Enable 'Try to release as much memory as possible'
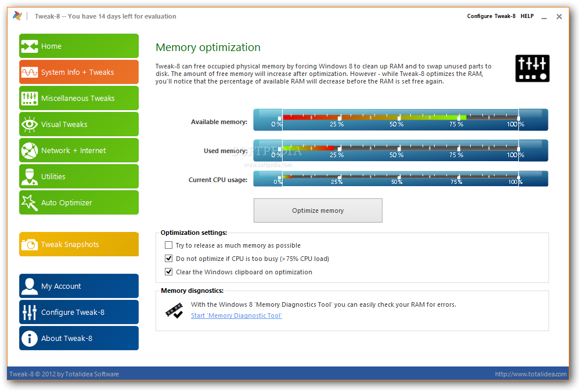The width and height of the screenshot is (581, 392). (168, 245)
